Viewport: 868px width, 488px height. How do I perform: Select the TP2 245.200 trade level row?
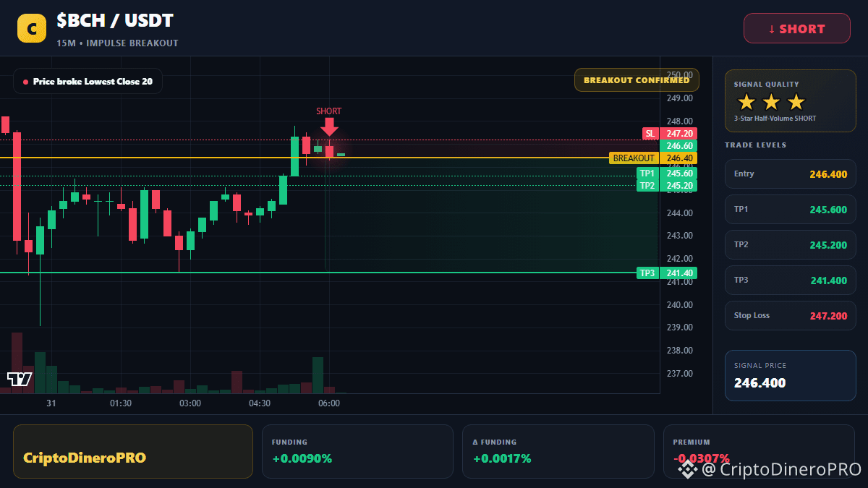791,245
